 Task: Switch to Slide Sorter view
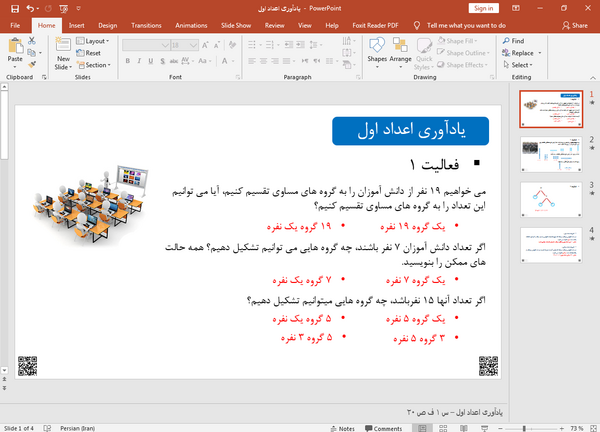[x=443, y=428]
